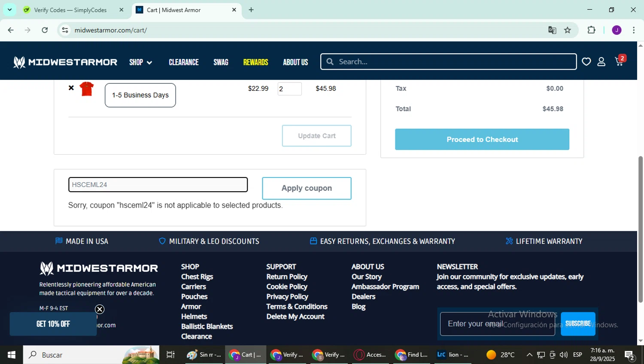Click the newsletter email field
The image size is (644, 364).
(x=498, y=324)
